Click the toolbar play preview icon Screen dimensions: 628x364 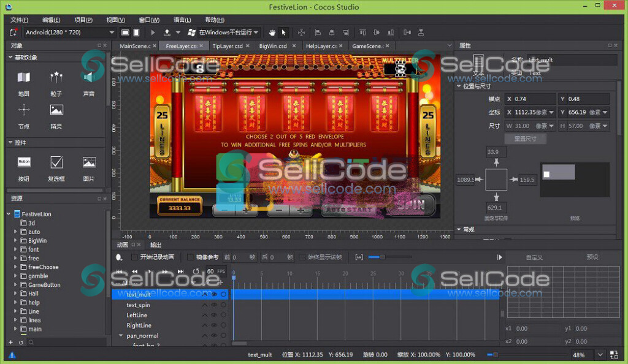point(153,32)
